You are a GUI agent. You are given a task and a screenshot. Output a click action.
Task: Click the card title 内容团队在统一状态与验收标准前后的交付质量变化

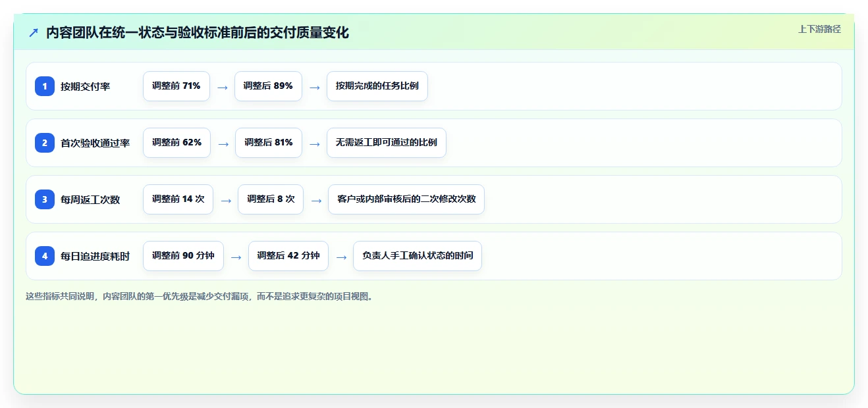198,33
